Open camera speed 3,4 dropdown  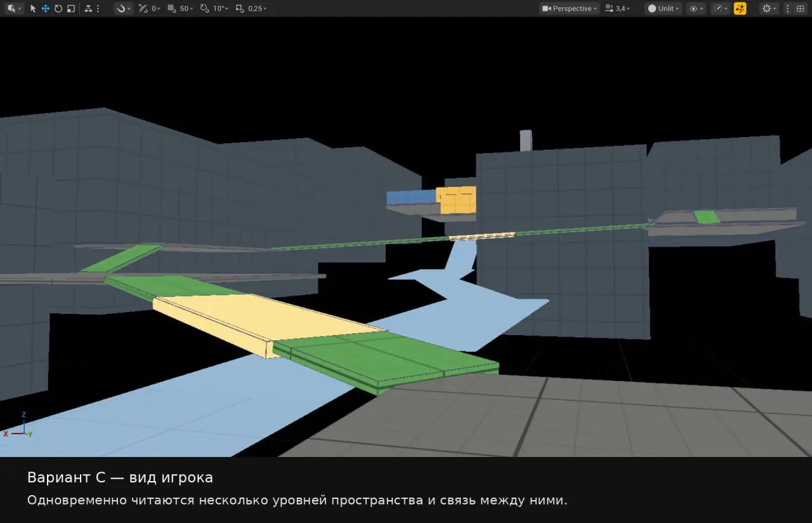point(618,9)
